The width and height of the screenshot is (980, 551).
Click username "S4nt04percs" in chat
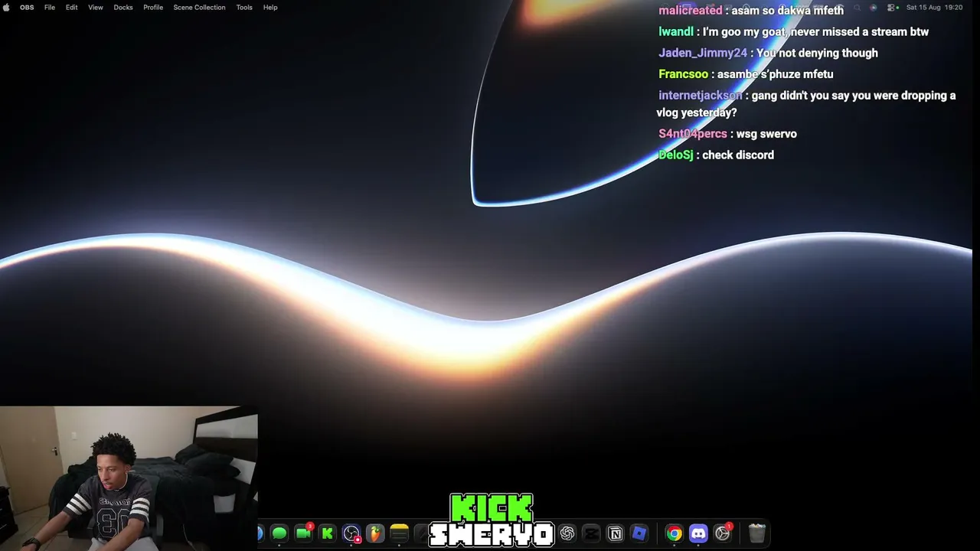pyautogui.click(x=693, y=134)
